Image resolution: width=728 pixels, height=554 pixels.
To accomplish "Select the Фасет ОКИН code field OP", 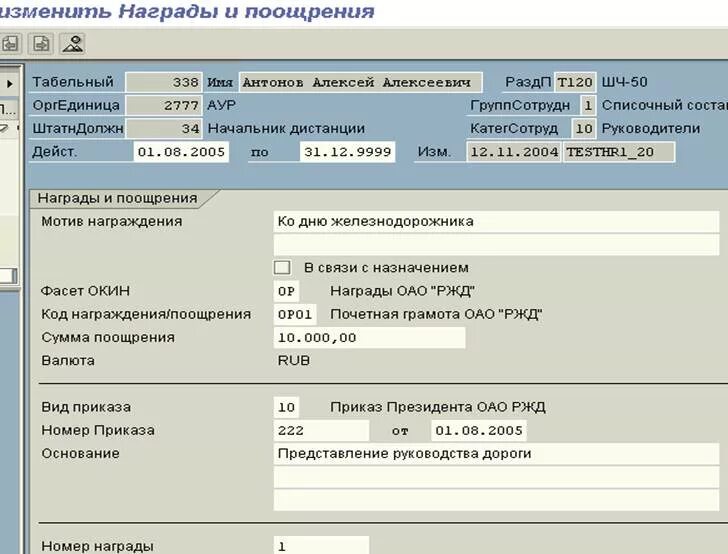I will click(286, 291).
